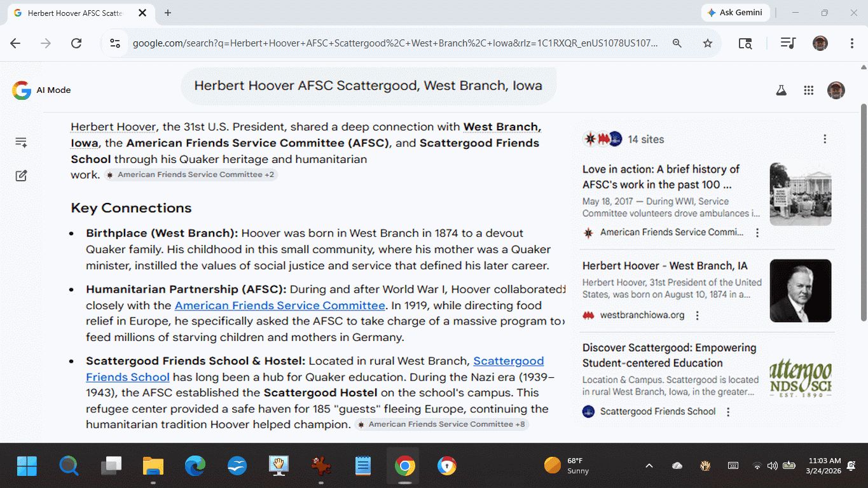Open a new browser tab
The image size is (868, 488).
pyautogui.click(x=168, y=13)
